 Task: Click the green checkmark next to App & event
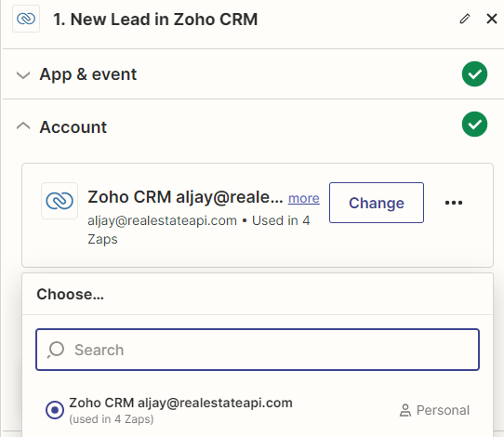point(474,74)
